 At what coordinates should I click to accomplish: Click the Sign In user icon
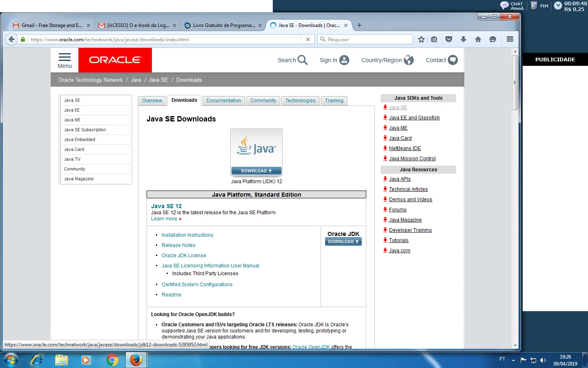click(x=344, y=60)
